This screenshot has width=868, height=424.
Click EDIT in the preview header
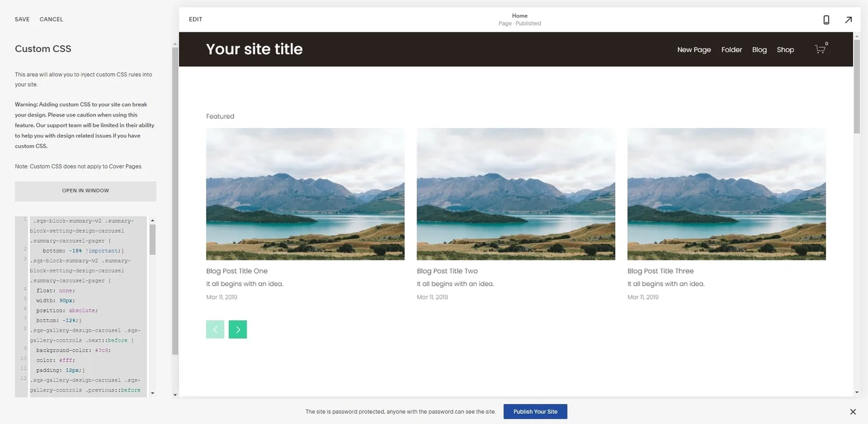pyautogui.click(x=195, y=19)
